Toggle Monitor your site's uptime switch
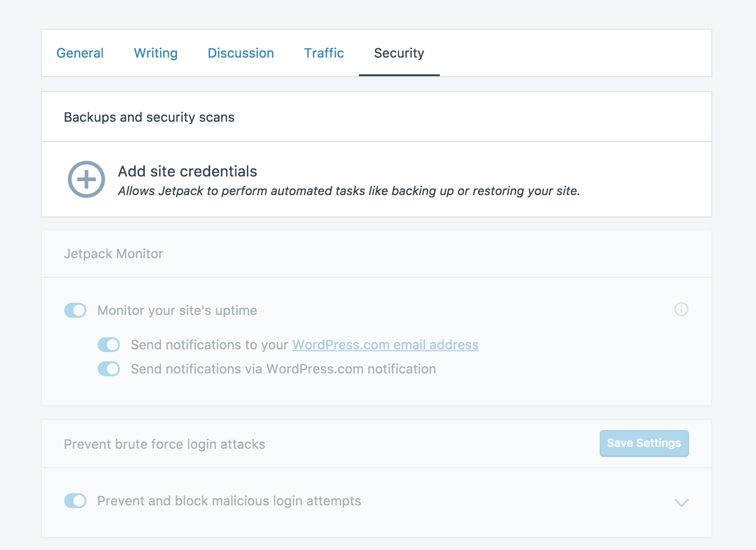 pyautogui.click(x=75, y=310)
